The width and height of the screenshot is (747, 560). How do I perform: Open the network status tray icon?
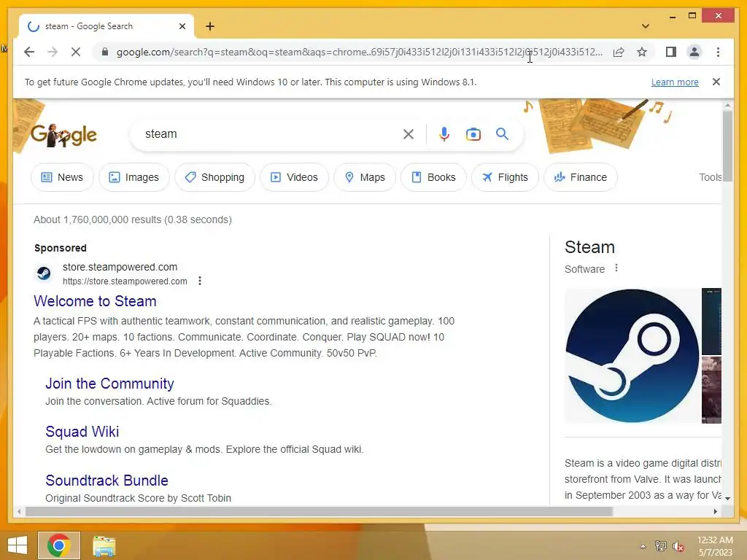pyautogui.click(x=660, y=546)
